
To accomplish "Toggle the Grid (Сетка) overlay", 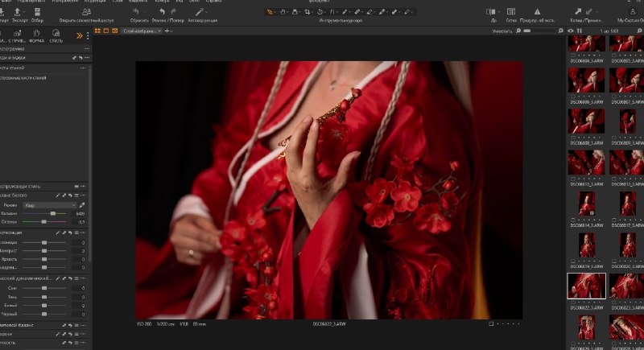I will pyautogui.click(x=511, y=11).
